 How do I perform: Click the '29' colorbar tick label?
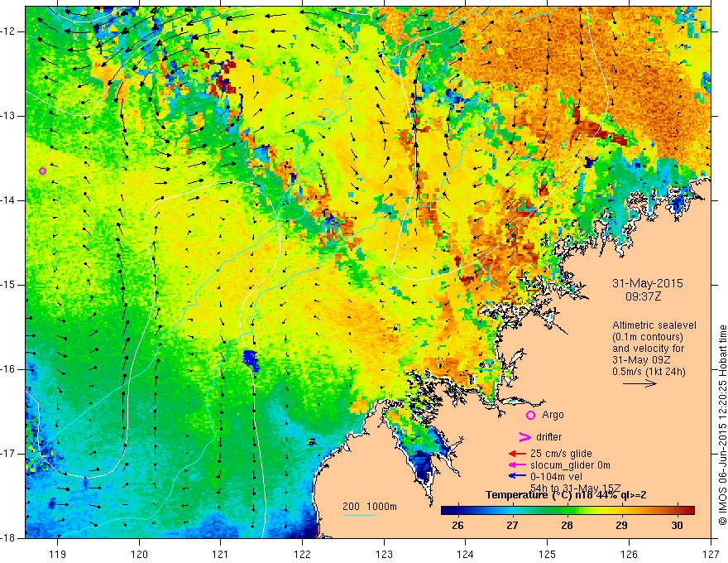coord(621,526)
